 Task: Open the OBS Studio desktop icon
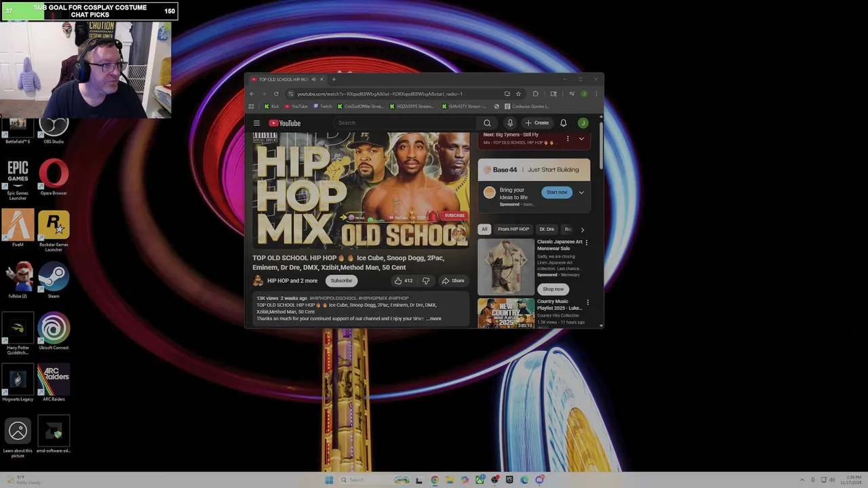(x=54, y=129)
